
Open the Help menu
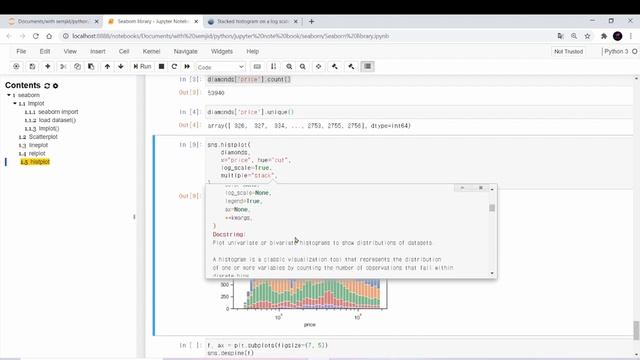click(253, 51)
